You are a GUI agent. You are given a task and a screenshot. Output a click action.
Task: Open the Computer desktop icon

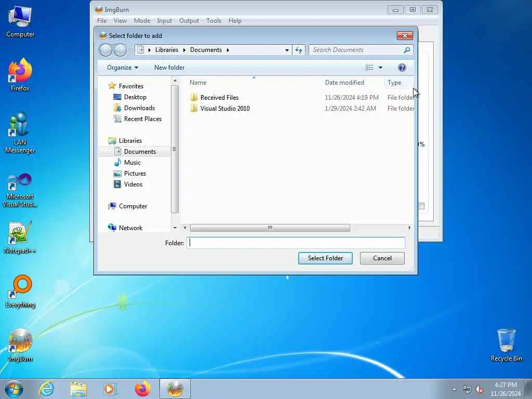pyautogui.click(x=20, y=22)
